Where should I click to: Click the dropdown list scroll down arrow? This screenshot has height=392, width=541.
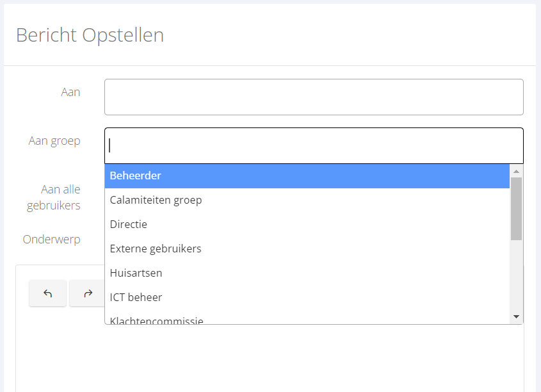(516, 317)
